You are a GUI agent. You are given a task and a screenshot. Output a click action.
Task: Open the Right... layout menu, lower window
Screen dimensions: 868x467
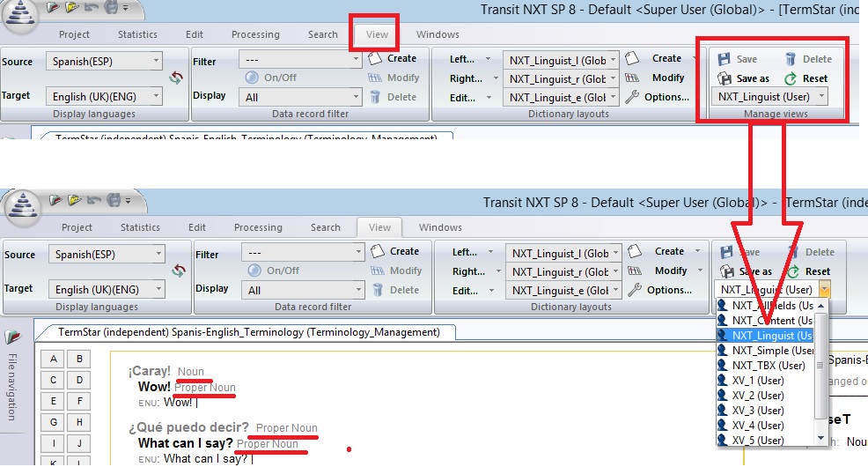475,271
